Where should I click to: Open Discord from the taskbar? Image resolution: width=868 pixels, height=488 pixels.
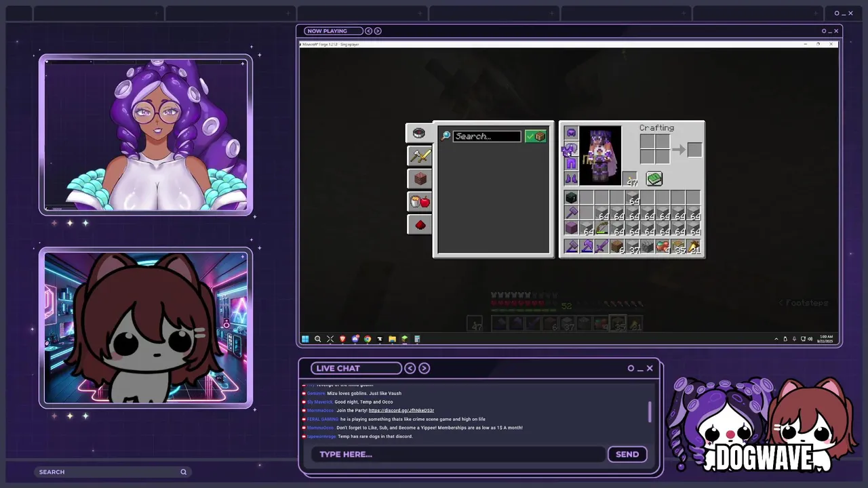[355, 339]
